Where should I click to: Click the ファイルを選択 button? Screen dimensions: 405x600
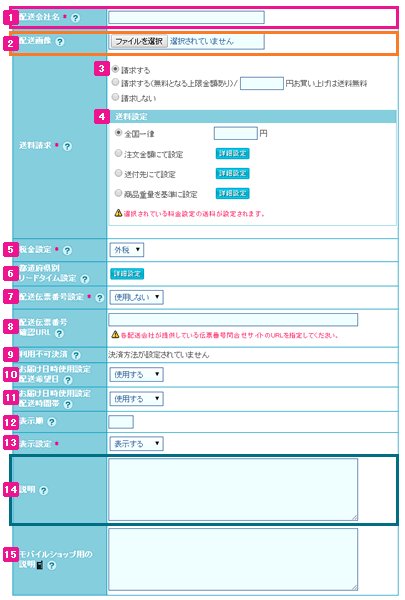tap(139, 41)
